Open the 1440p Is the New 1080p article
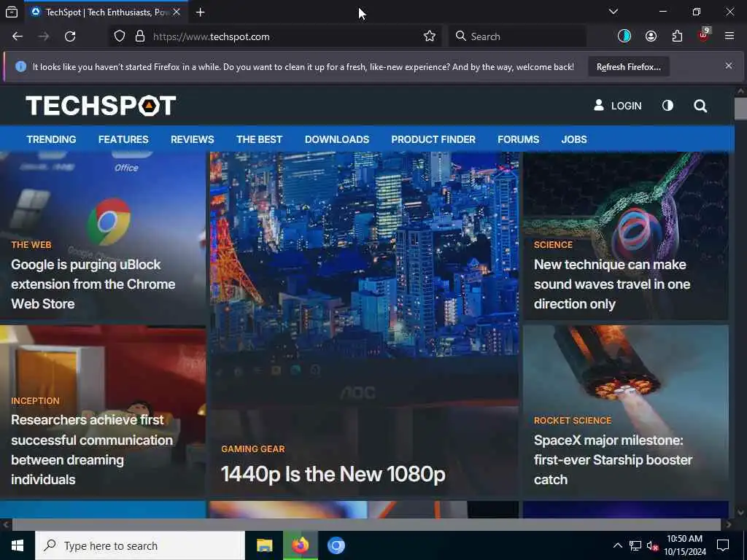The width and height of the screenshot is (747, 560). click(x=333, y=474)
